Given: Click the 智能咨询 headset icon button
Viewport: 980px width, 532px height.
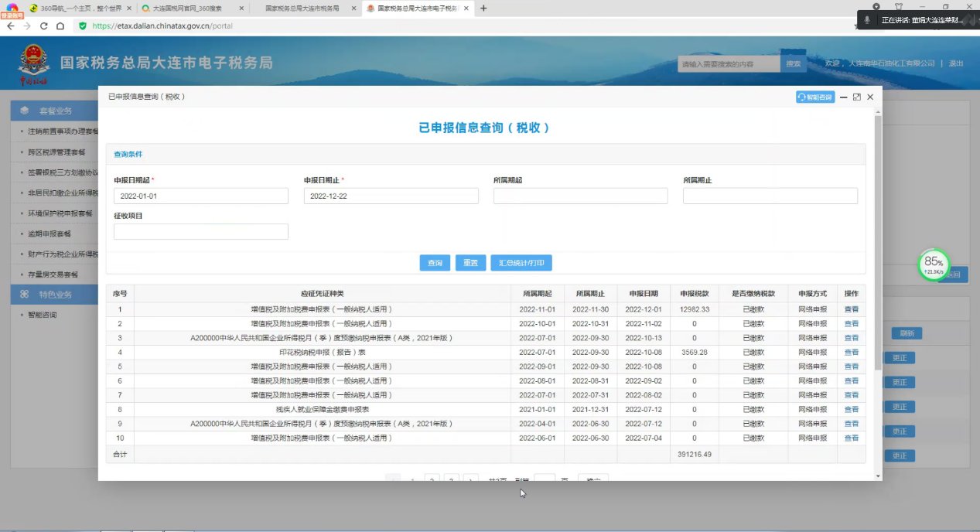Looking at the screenshot, I should [x=815, y=97].
